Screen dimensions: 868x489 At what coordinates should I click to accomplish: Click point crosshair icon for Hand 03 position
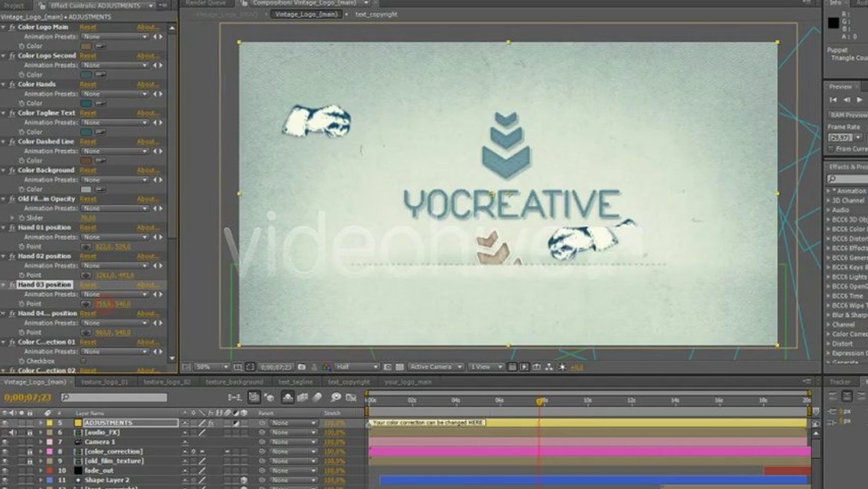coord(86,304)
